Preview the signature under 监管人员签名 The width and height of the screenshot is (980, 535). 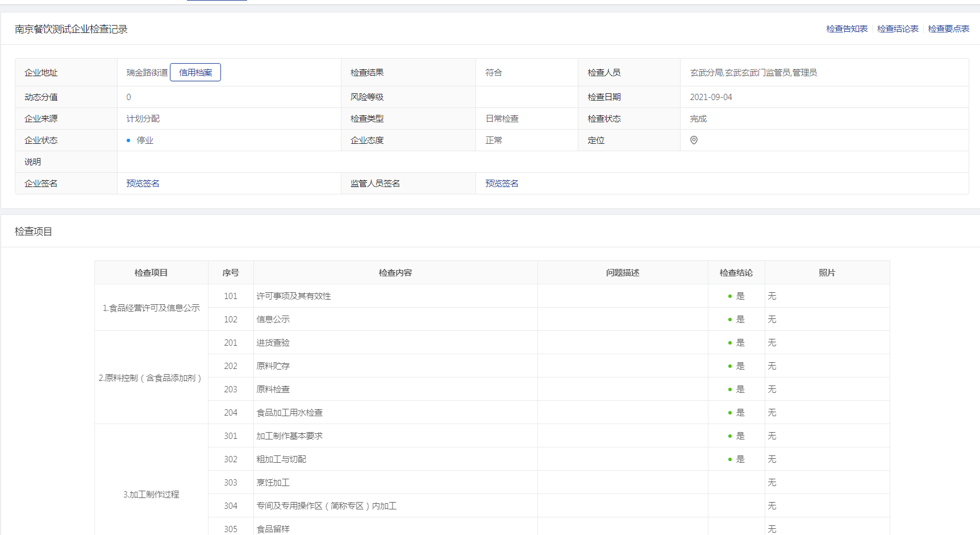[x=502, y=184]
